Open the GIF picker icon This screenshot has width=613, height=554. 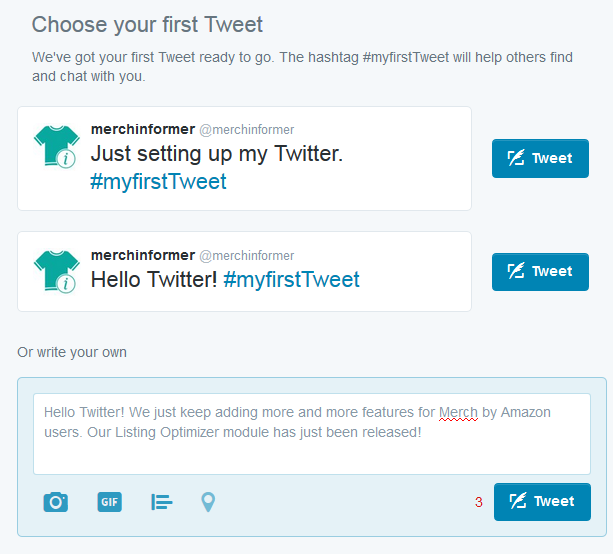tap(109, 502)
